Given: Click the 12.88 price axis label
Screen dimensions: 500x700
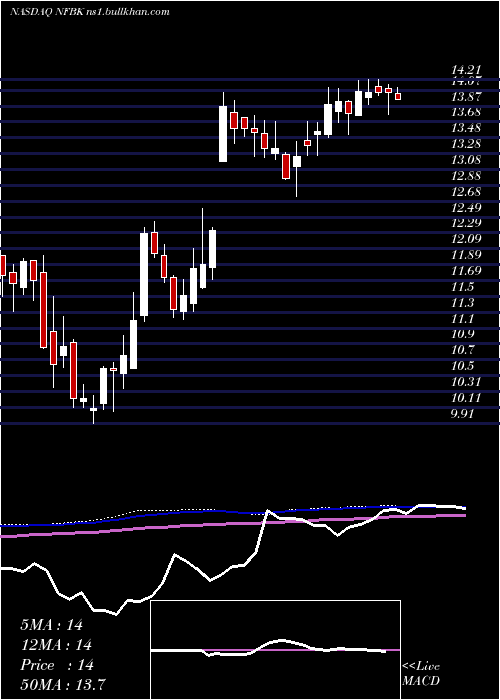Looking at the screenshot, I should (466, 176).
